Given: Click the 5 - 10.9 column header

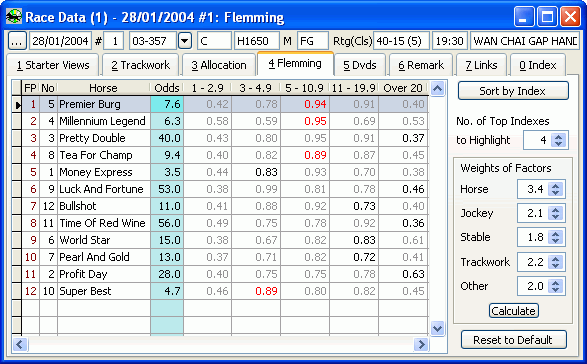Looking at the screenshot, I should tap(305, 88).
